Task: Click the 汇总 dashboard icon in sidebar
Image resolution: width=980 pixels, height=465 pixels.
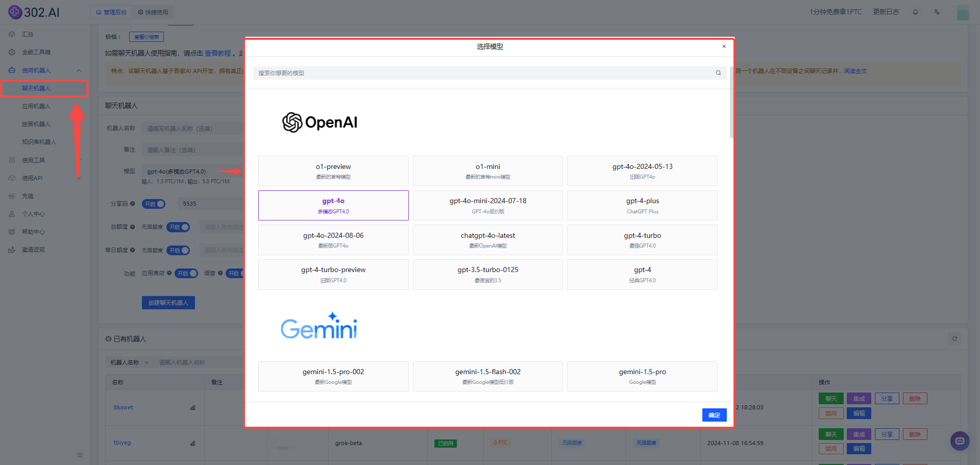Action: (x=12, y=34)
